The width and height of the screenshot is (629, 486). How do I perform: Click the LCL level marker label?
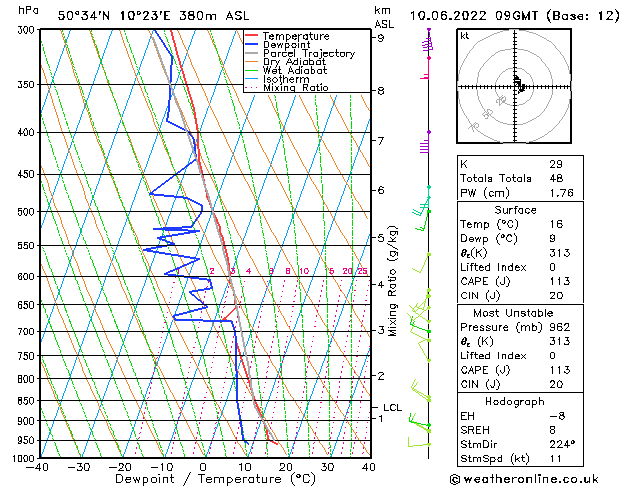click(x=392, y=407)
